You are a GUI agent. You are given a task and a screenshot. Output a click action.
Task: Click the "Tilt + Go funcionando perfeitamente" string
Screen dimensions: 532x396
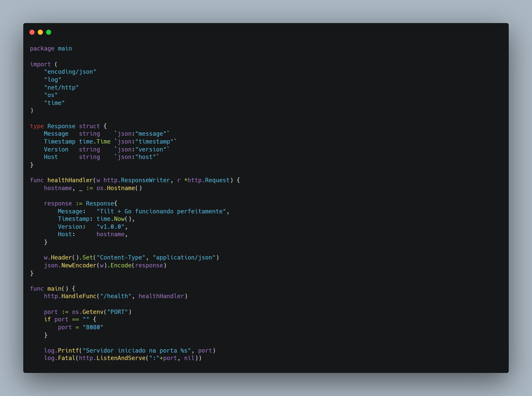(x=161, y=212)
